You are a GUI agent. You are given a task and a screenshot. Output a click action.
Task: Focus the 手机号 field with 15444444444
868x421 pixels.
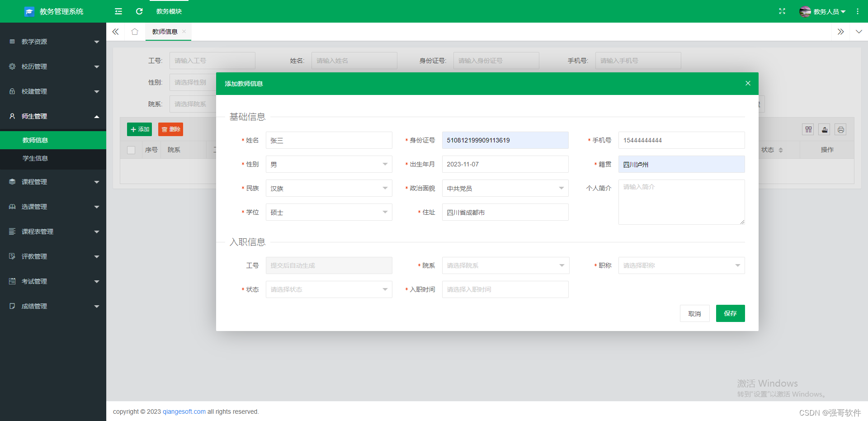[681, 140]
